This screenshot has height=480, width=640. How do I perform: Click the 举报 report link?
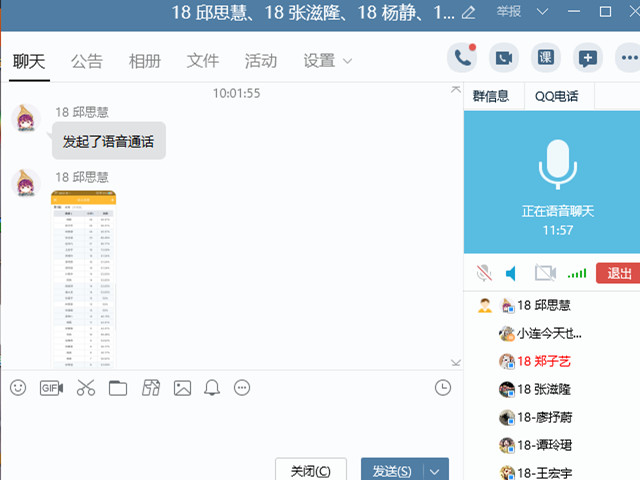coord(509,11)
